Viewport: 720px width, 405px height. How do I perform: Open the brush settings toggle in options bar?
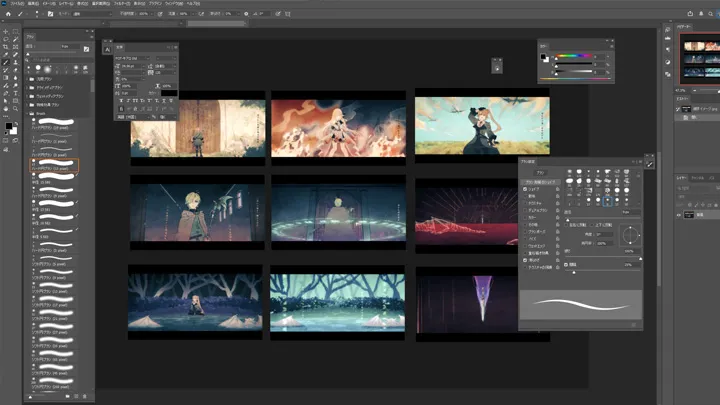click(51, 14)
